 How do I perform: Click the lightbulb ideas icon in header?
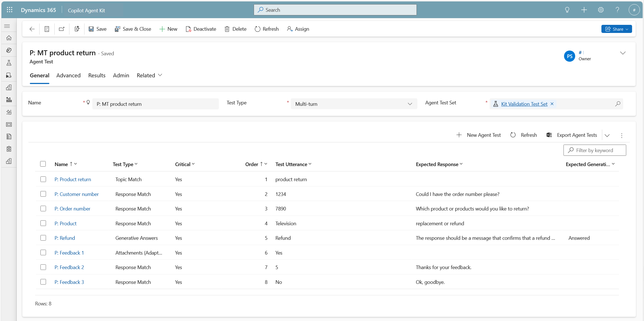click(x=567, y=10)
